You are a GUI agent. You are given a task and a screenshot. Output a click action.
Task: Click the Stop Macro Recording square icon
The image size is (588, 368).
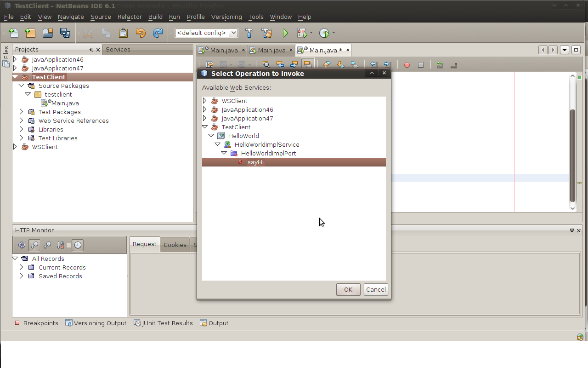[x=420, y=65]
